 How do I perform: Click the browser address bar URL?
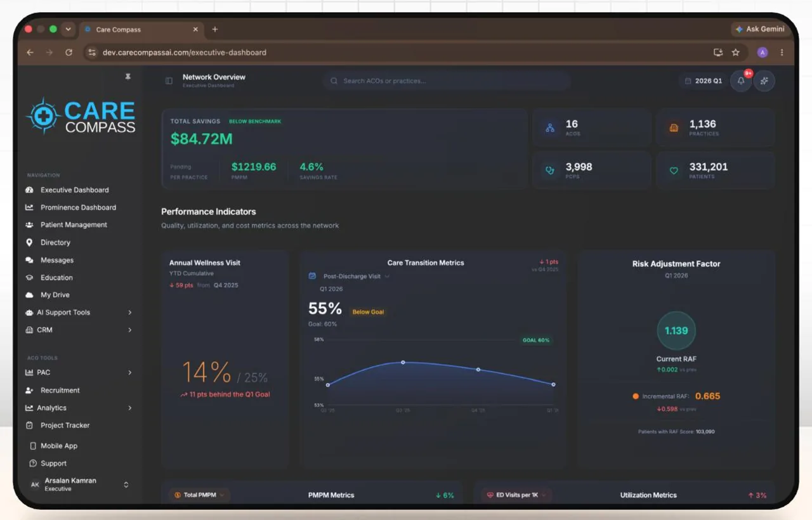185,53
